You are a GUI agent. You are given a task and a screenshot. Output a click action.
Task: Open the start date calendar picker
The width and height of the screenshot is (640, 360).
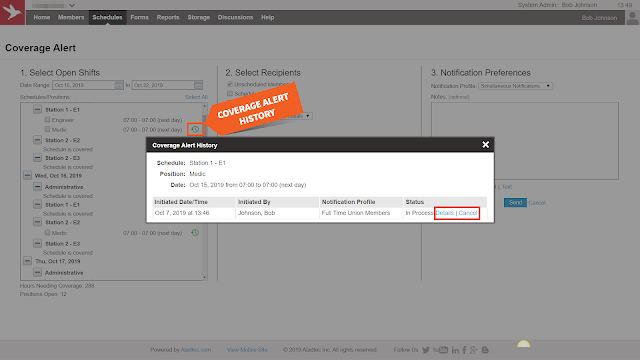pos(119,85)
